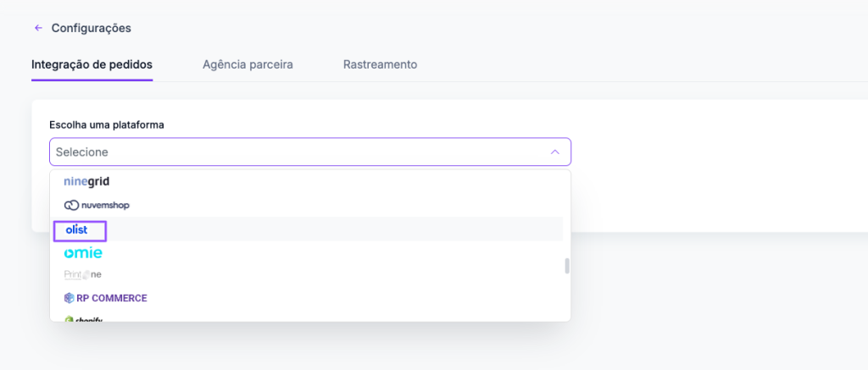Grab the dropdown list scrollbar thumb

tap(567, 266)
